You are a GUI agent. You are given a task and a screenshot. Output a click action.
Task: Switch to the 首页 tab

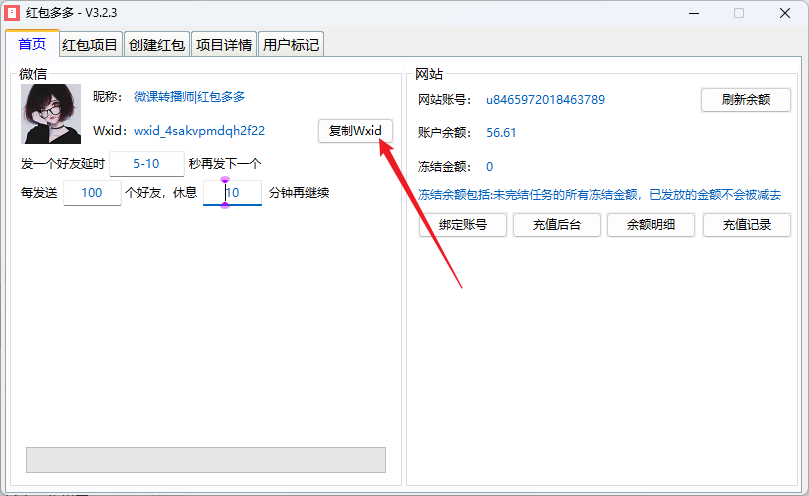point(32,44)
